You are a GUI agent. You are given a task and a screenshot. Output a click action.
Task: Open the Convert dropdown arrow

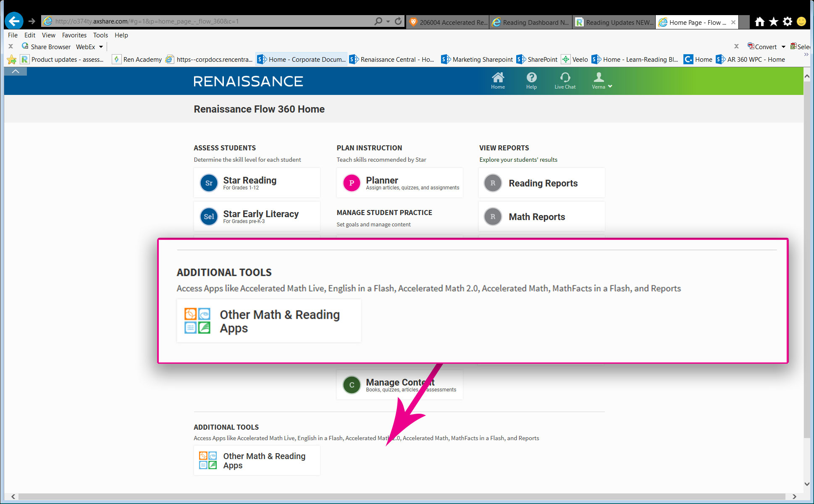tap(783, 47)
